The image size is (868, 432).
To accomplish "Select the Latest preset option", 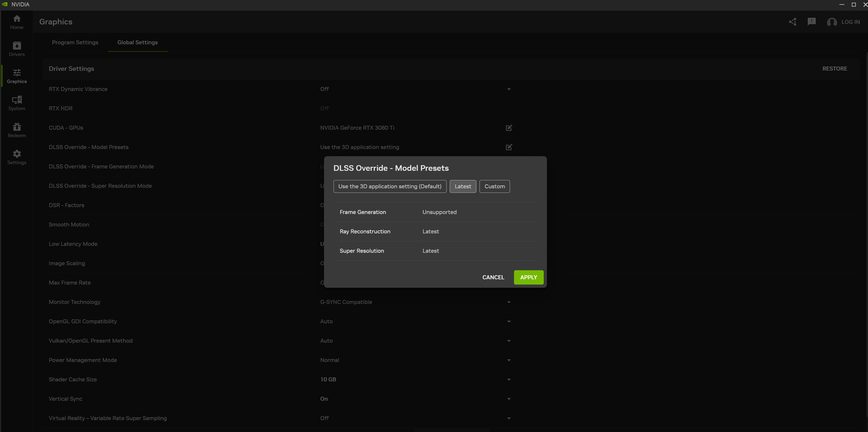I will 463,186.
